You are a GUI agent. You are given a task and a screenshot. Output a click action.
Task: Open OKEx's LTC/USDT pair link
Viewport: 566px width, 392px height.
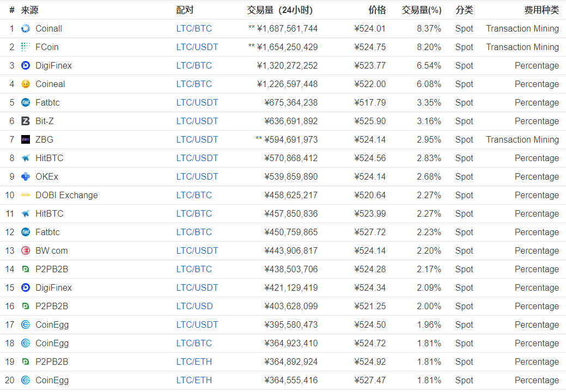click(197, 177)
